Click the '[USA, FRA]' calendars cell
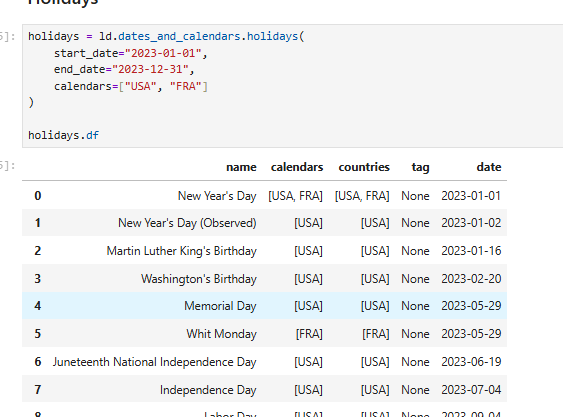Screen dimensions: 563x417 295,196
